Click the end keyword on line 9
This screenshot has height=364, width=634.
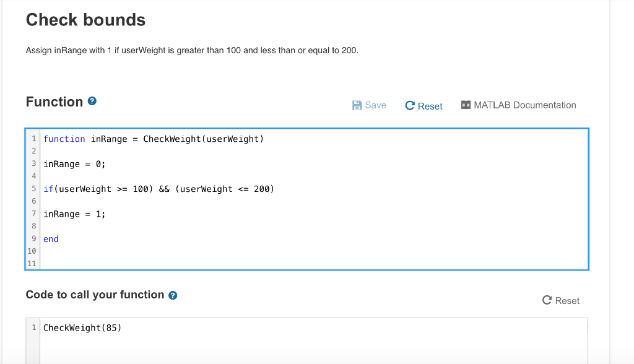[x=50, y=238]
